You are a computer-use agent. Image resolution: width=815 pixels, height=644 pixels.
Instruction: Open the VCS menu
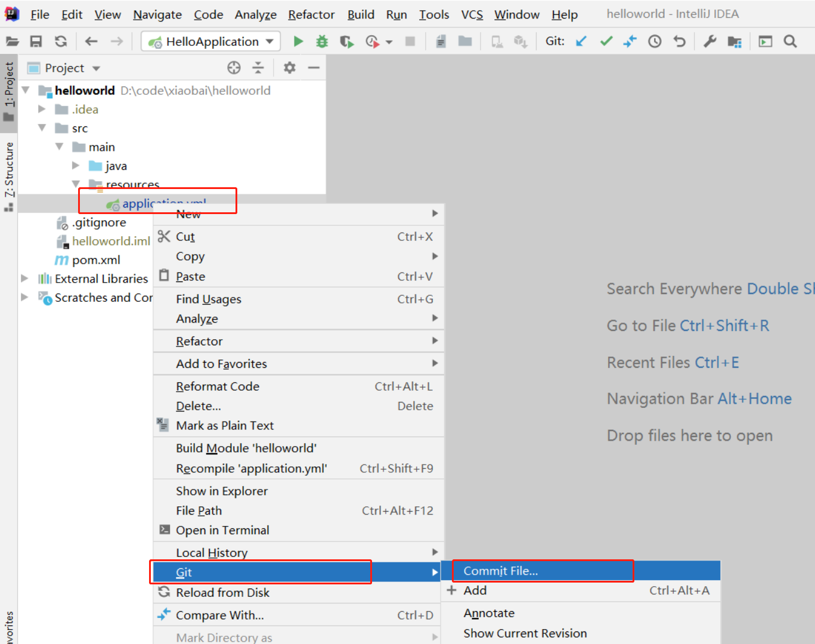tap(472, 14)
